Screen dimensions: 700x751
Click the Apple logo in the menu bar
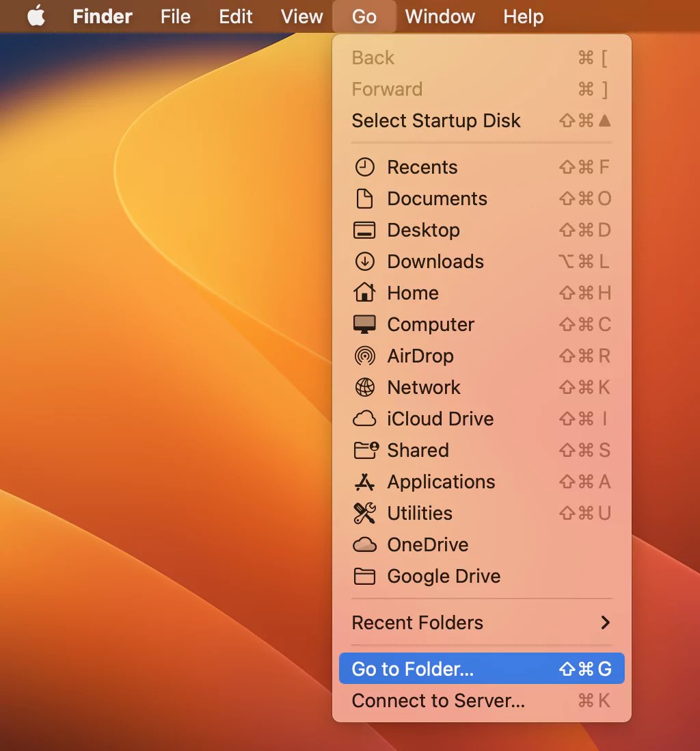pyautogui.click(x=36, y=16)
